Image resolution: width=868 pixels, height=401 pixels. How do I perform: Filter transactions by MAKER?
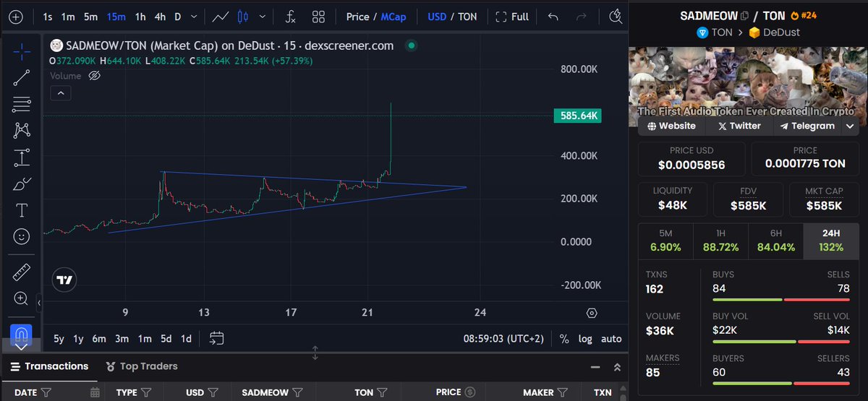pos(563,392)
